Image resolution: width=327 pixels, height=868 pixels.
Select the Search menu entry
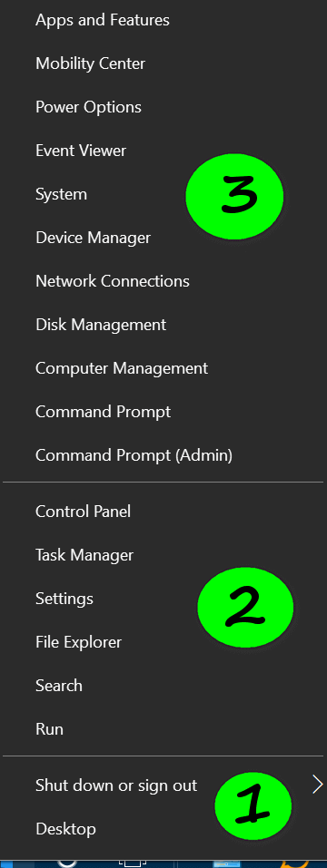tap(59, 686)
